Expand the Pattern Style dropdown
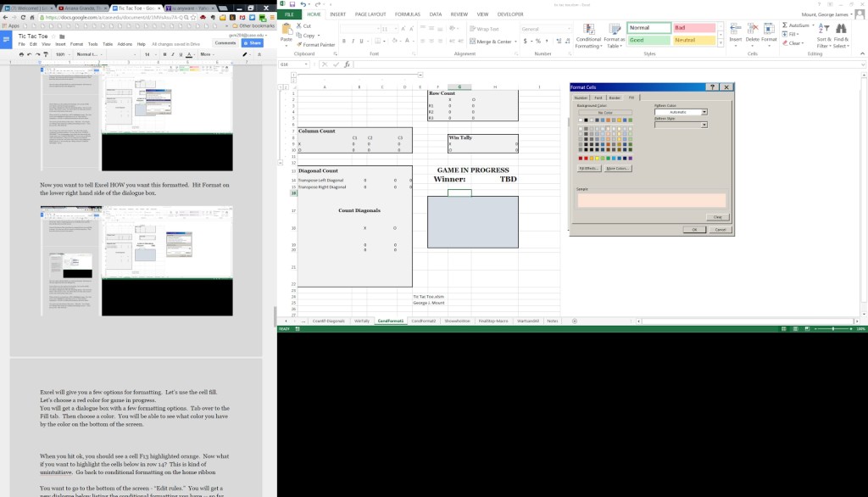Screen dimensions: 868x497 (704, 126)
